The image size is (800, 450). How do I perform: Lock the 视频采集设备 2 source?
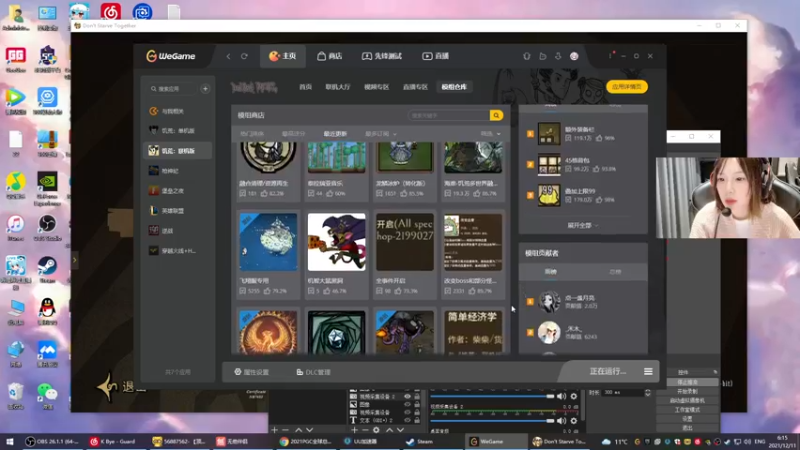pyautogui.click(x=417, y=396)
